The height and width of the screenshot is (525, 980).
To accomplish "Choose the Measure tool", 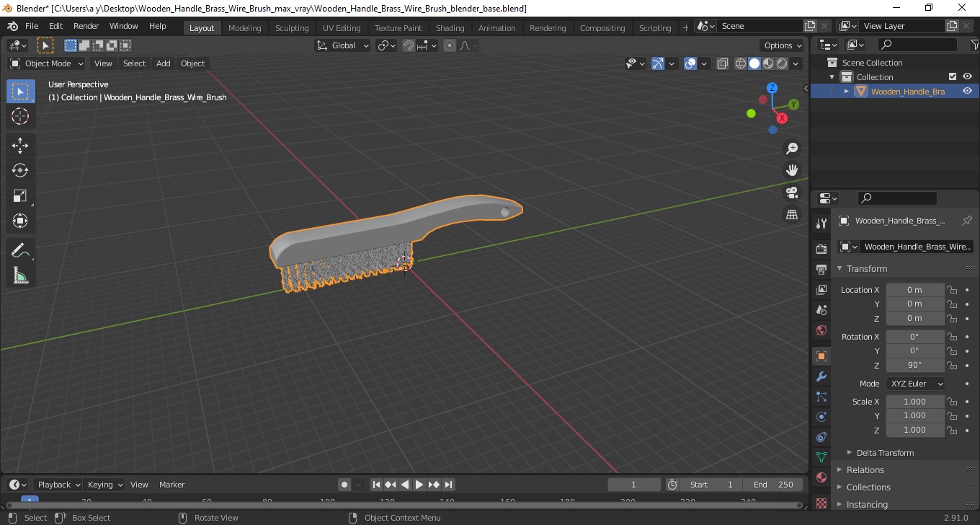I will click(20, 275).
